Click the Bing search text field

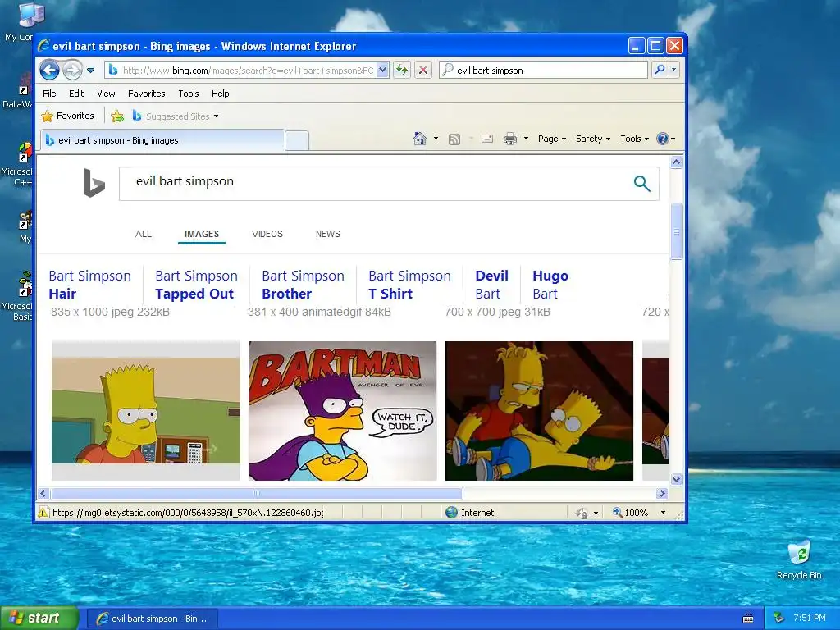tap(375, 183)
